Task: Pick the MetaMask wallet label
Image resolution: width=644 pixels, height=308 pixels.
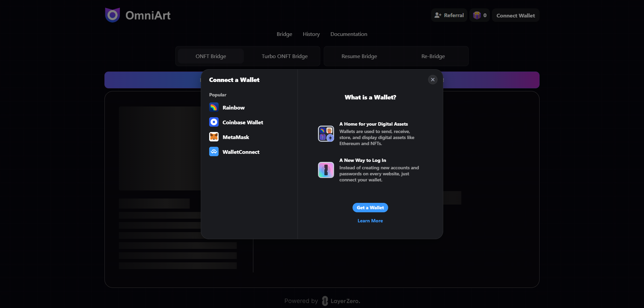Action: 236,137
